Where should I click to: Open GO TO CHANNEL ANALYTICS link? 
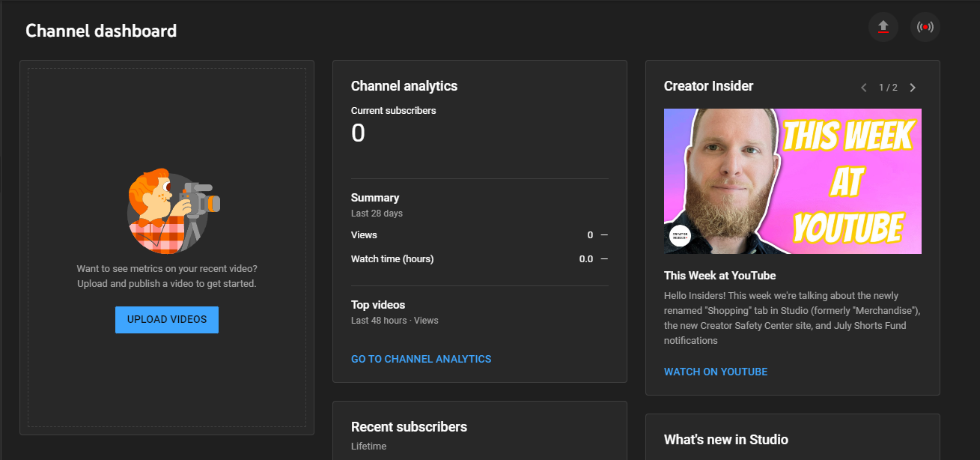coord(421,359)
